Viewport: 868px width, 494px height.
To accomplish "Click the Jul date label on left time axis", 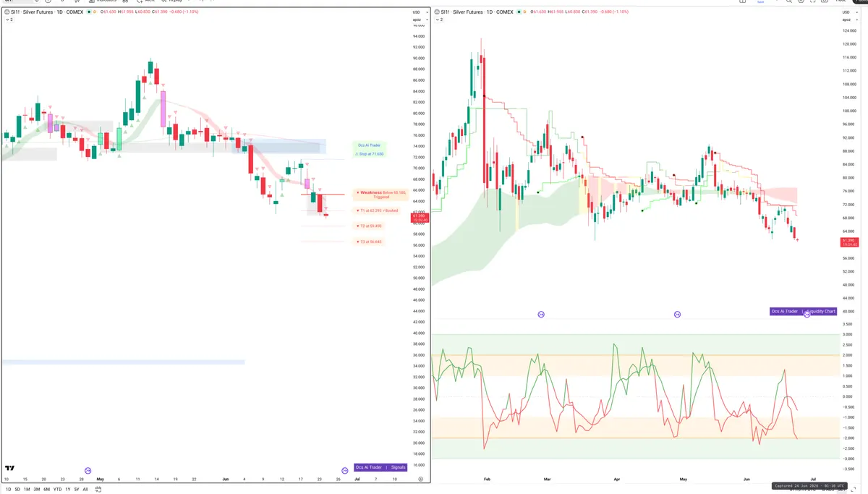I will [357, 479].
